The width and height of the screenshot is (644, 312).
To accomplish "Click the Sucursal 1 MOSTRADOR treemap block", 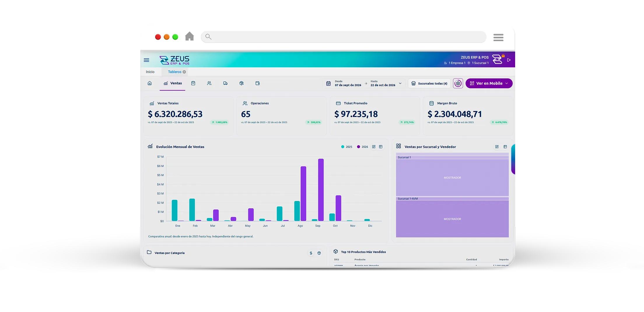I will click(452, 177).
